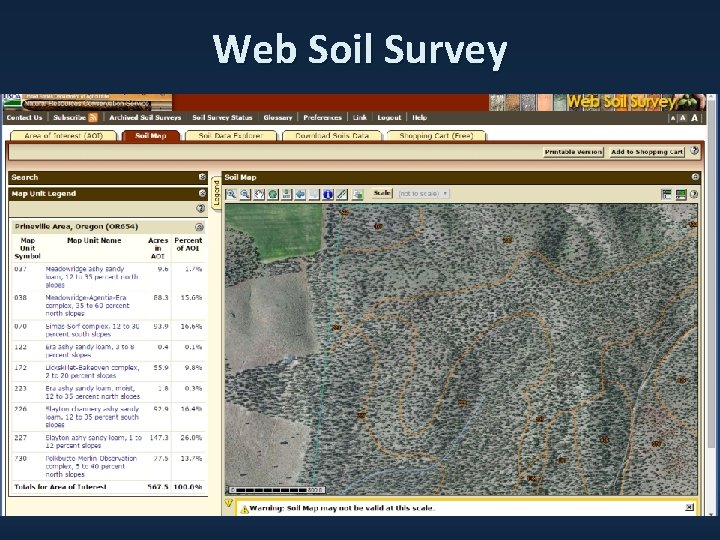The width and height of the screenshot is (720, 540).
Task: Open the Help link in the menu bar
Action: (x=420, y=118)
